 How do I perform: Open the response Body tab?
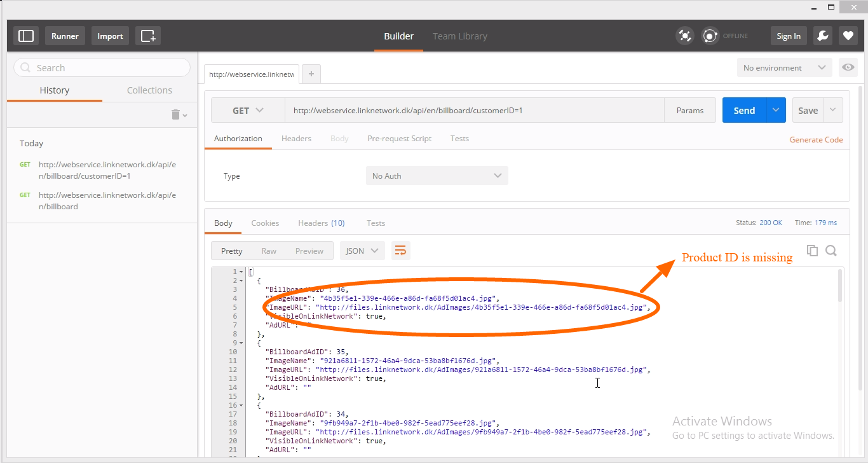pos(223,223)
